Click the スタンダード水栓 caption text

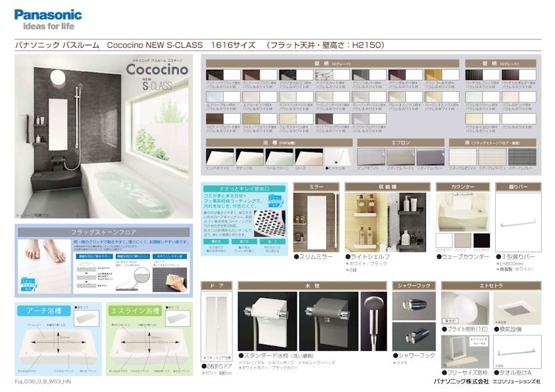(x=277, y=355)
